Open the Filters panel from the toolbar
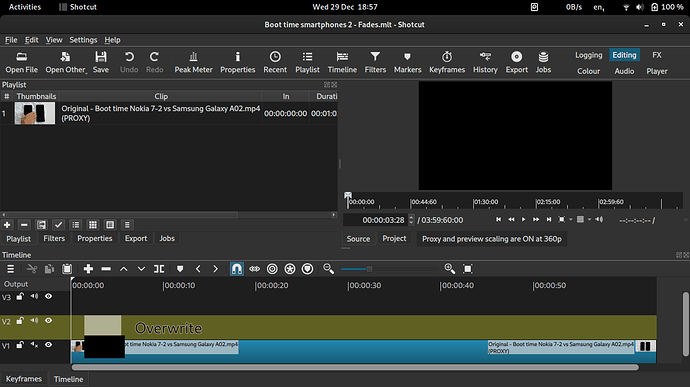Viewport: 690px width, 387px height. click(x=375, y=62)
